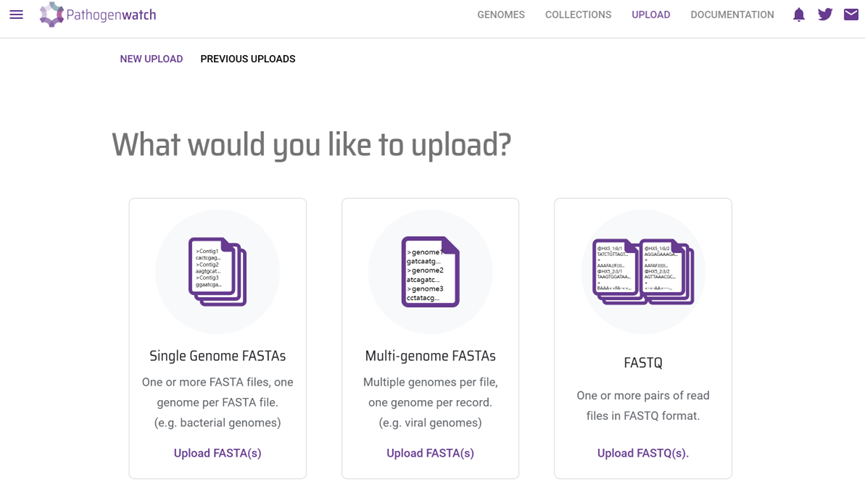Viewport: 865px width, 485px height.
Task: Click the Pathogenwatch logo
Action: (x=98, y=14)
